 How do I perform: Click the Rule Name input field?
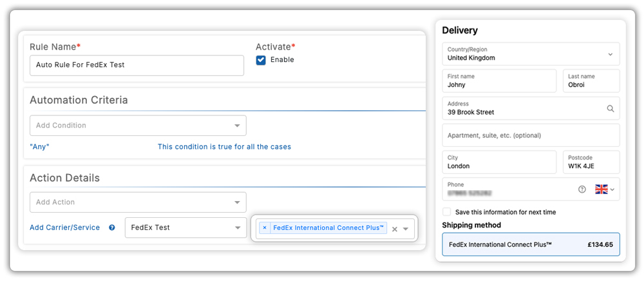(137, 65)
